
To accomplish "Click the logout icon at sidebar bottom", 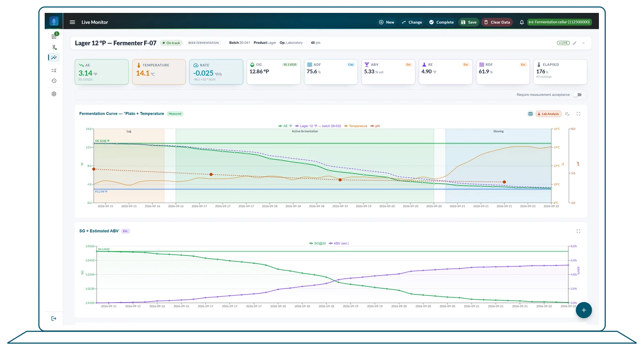I will pos(54,318).
